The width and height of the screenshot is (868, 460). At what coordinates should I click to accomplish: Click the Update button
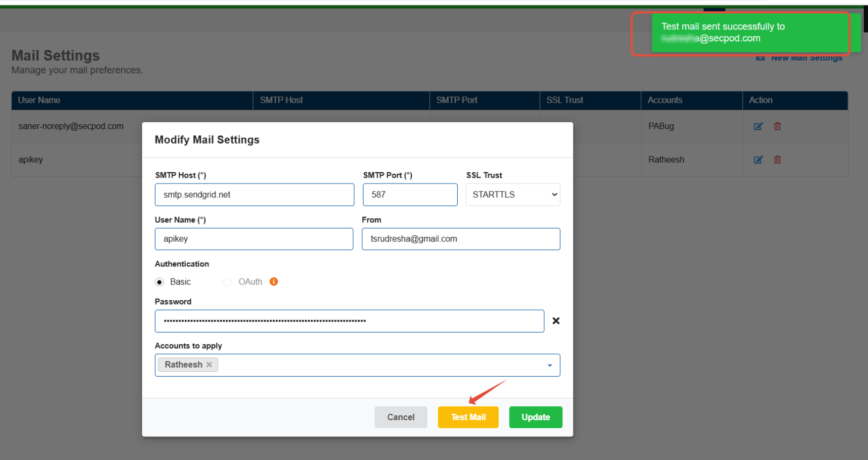pyautogui.click(x=536, y=417)
